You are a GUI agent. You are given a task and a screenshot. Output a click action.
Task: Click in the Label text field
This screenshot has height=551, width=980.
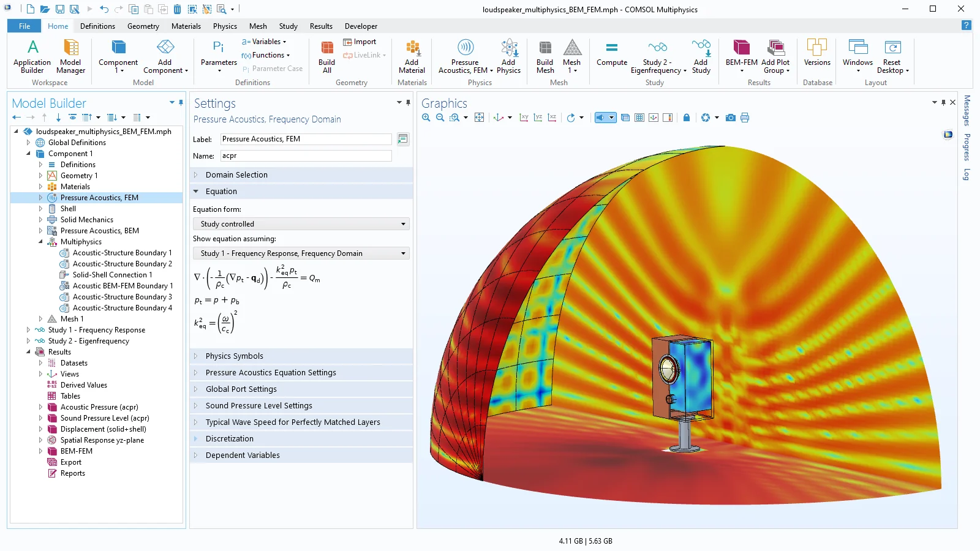click(x=306, y=140)
